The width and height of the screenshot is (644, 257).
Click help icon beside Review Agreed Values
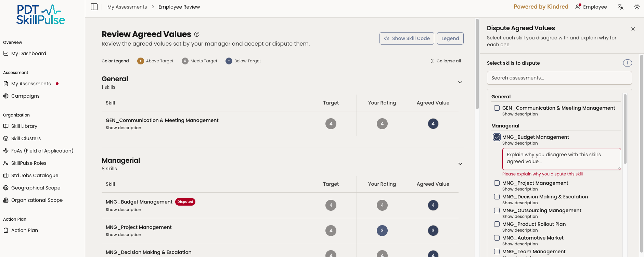pyautogui.click(x=197, y=34)
